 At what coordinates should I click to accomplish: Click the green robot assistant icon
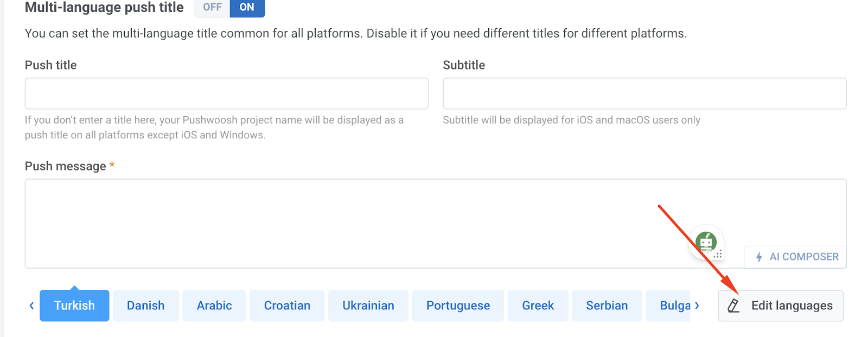coord(706,241)
